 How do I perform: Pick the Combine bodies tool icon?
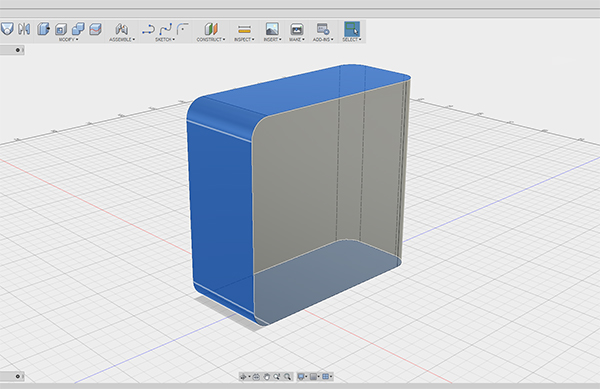[78, 29]
